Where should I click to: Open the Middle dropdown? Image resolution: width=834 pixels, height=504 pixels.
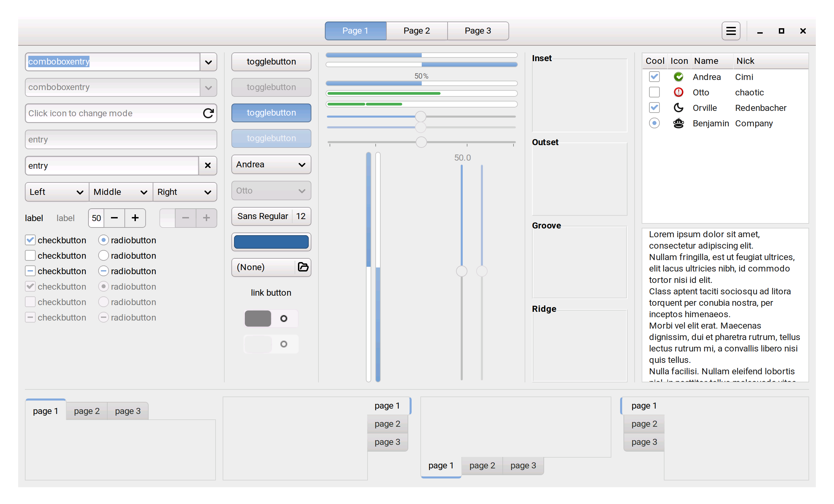(x=120, y=192)
